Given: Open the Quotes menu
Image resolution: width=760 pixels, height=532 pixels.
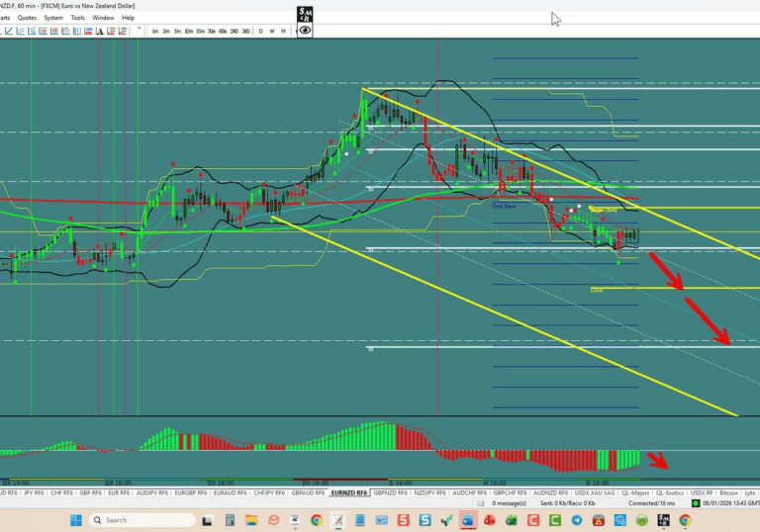Looking at the screenshot, I should tap(27, 18).
